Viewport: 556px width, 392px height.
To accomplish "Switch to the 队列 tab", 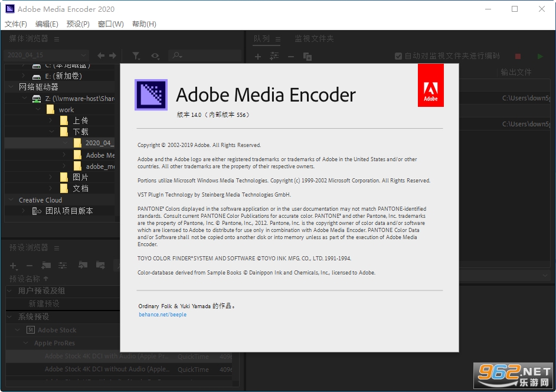I will coord(261,38).
